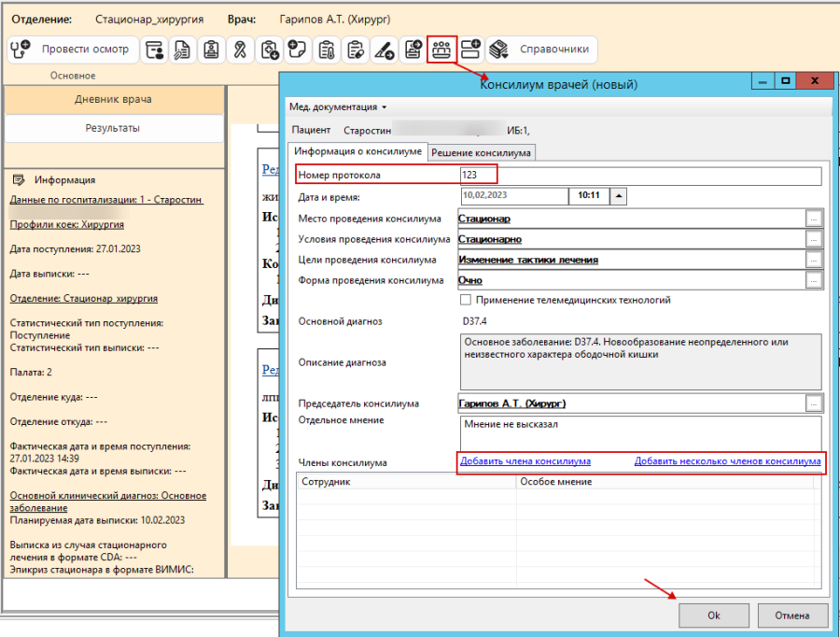Click the Сотрудник column header
Image resolution: width=840 pixels, height=637 pixels.
[x=407, y=482]
